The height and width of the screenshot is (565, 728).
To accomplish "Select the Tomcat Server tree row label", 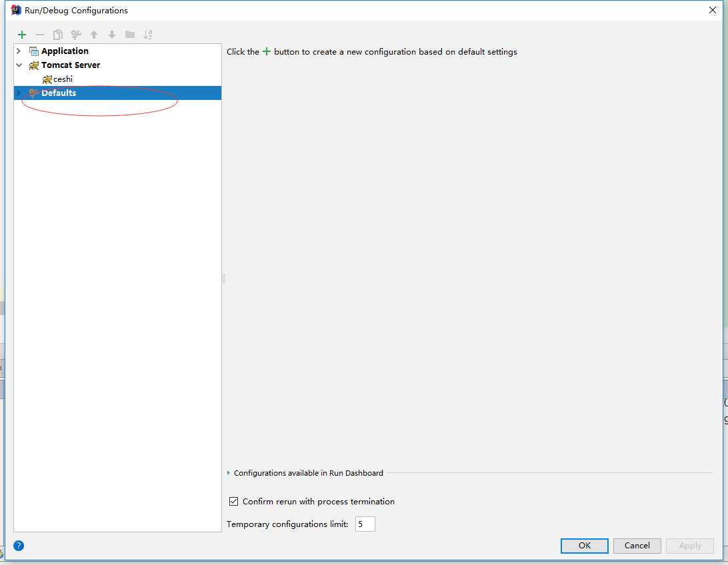I will [71, 65].
